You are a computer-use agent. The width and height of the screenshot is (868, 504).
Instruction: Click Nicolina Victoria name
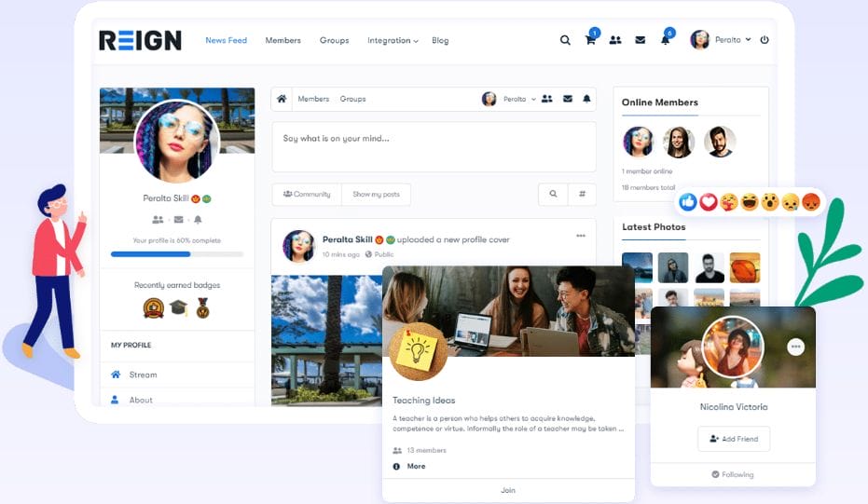click(734, 407)
